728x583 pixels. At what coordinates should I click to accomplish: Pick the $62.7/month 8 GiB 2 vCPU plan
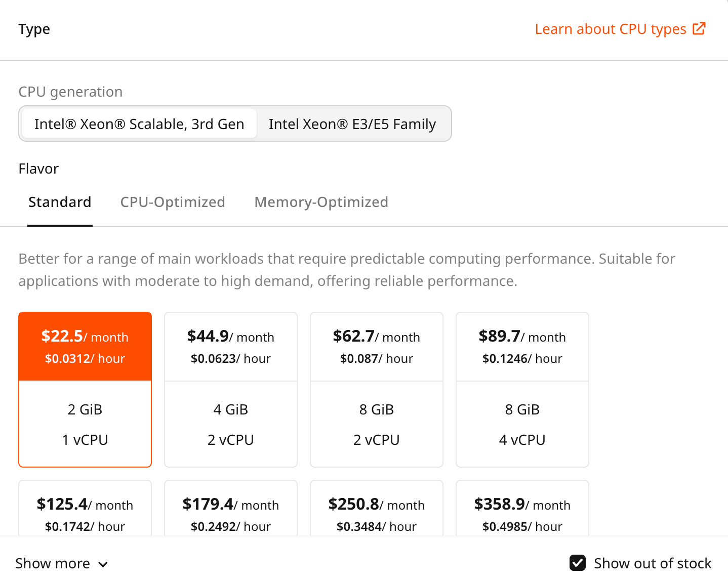[x=377, y=389]
